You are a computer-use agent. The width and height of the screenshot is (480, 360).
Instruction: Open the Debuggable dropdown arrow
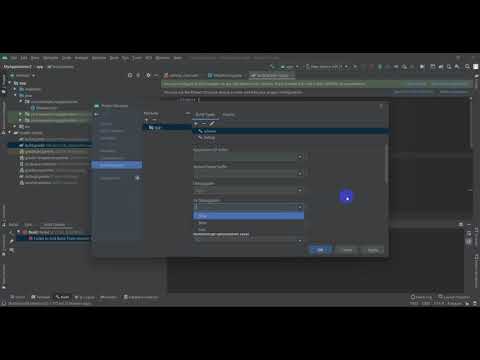pyautogui.click(x=300, y=190)
